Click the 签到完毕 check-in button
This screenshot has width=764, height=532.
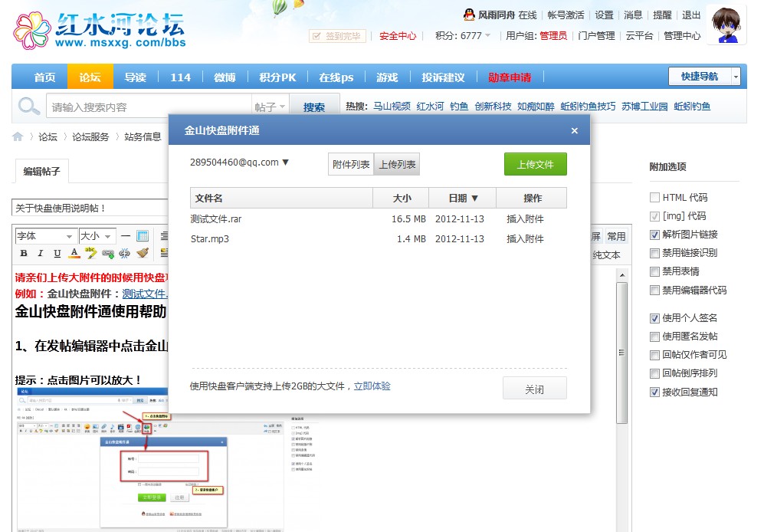click(337, 35)
